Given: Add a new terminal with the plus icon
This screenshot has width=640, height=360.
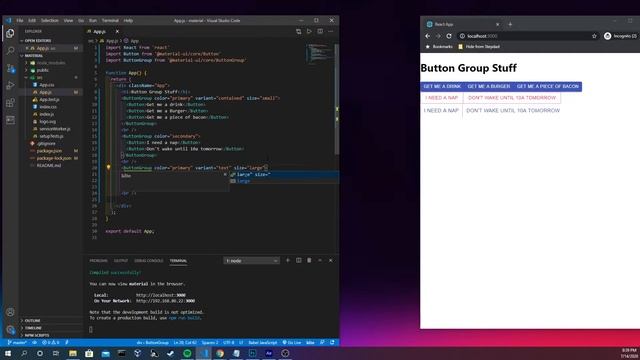Looking at the screenshot, I should pos(287,260).
